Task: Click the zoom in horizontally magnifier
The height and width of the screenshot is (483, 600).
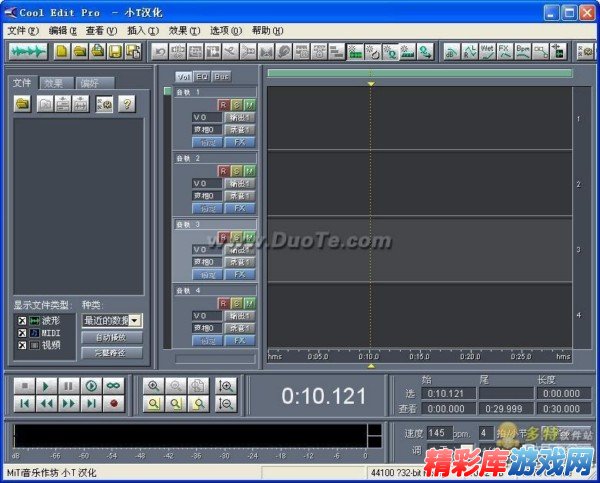Action: 153,386
